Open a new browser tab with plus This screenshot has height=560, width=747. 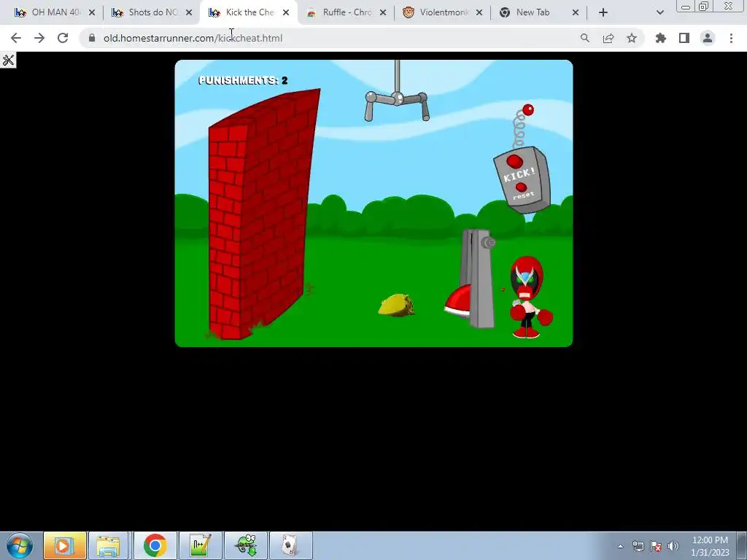(x=603, y=12)
